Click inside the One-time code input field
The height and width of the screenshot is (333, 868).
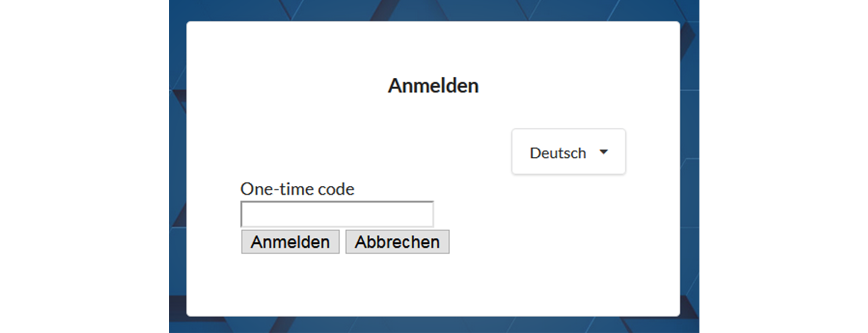coord(338,213)
